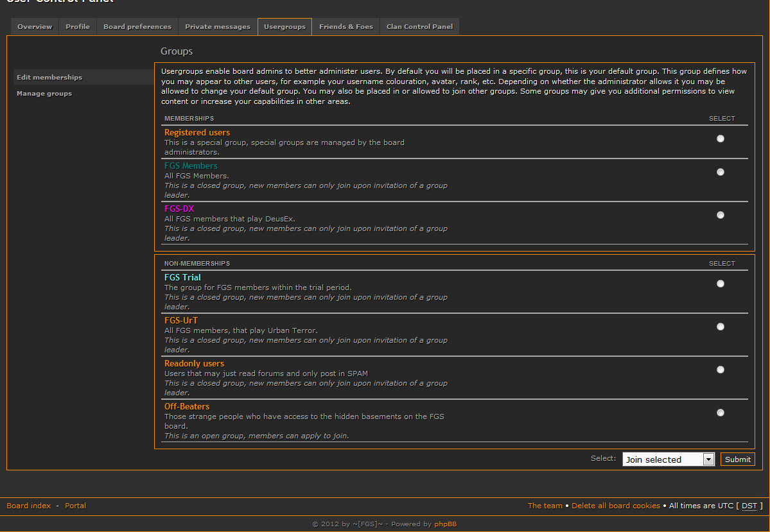Open the Portal link in footer
The image size is (770, 532).
(x=75, y=506)
